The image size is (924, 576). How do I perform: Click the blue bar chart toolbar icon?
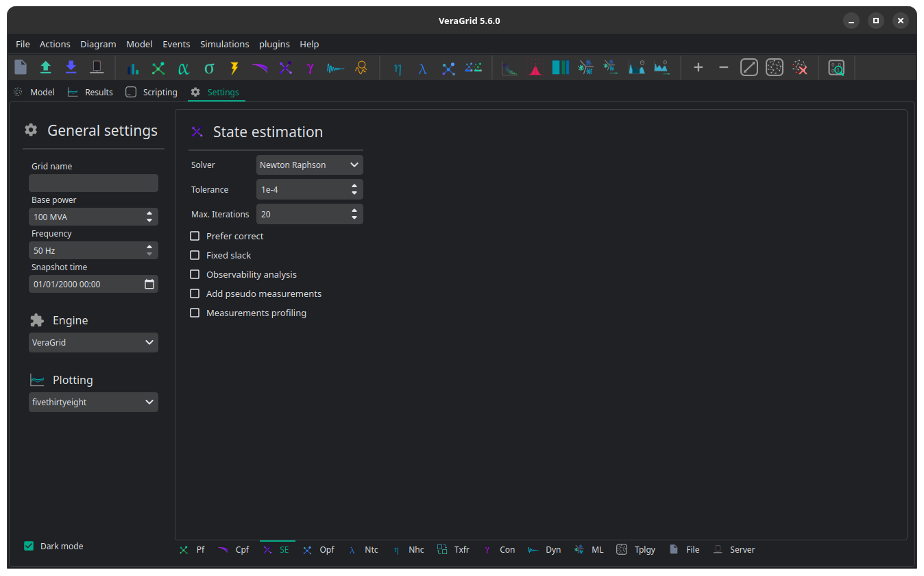click(x=133, y=68)
